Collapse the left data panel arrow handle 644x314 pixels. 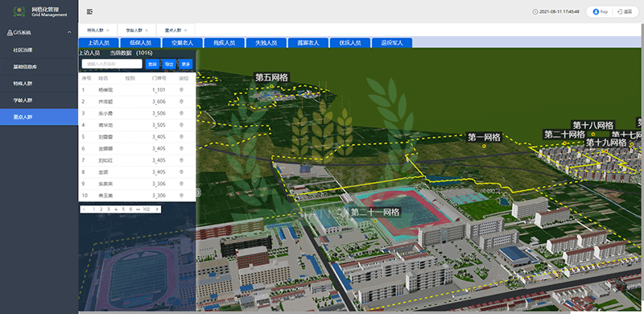[198, 192]
